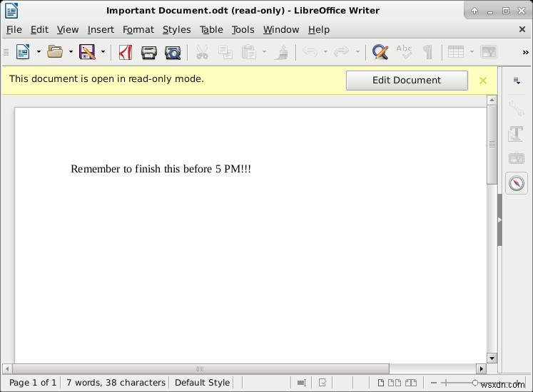Open the File menu
The image size is (533, 392).
[x=14, y=30]
